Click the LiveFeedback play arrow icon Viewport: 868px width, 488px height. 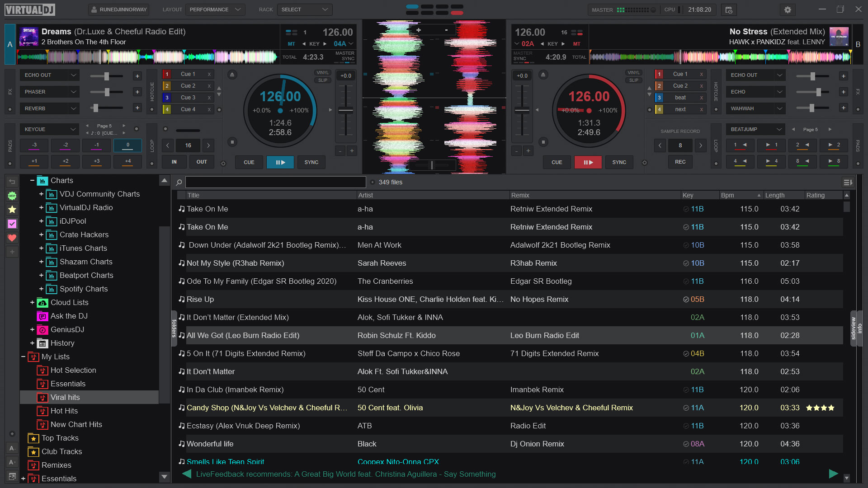click(x=834, y=474)
